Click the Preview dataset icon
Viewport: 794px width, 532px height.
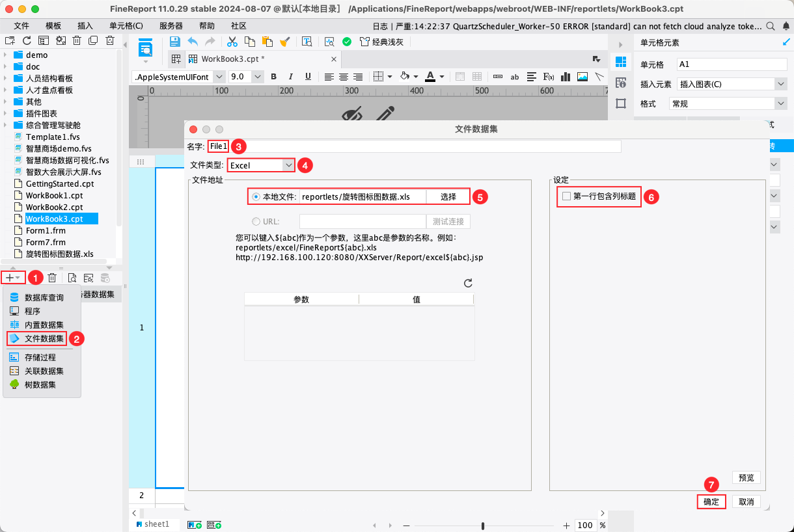(x=72, y=278)
